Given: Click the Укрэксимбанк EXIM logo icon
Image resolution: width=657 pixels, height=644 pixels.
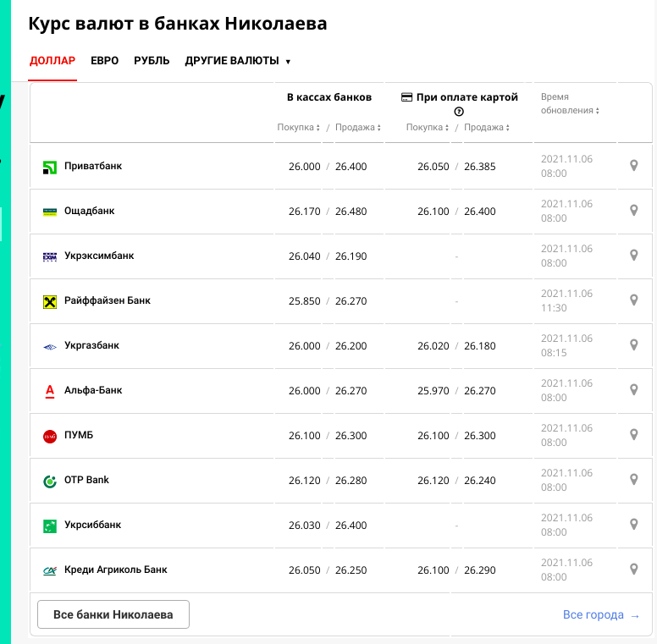Looking at the screenshot, I should tap(50, 256).
